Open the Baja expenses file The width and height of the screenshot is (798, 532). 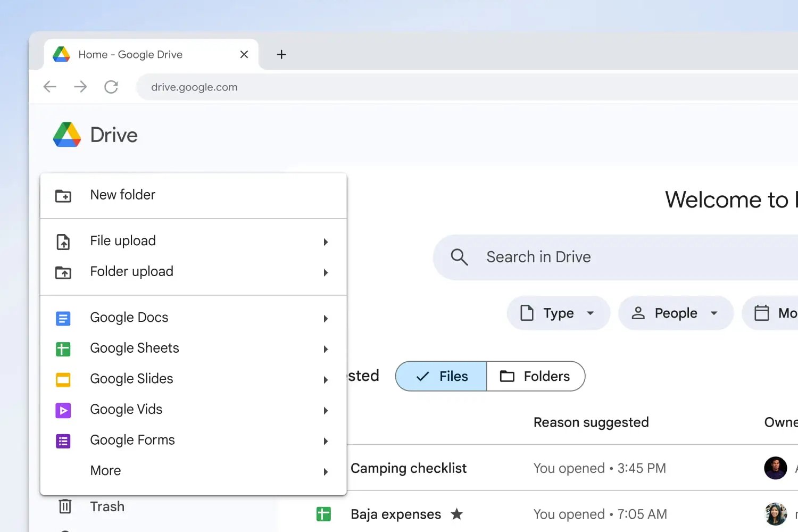point(395,514)
